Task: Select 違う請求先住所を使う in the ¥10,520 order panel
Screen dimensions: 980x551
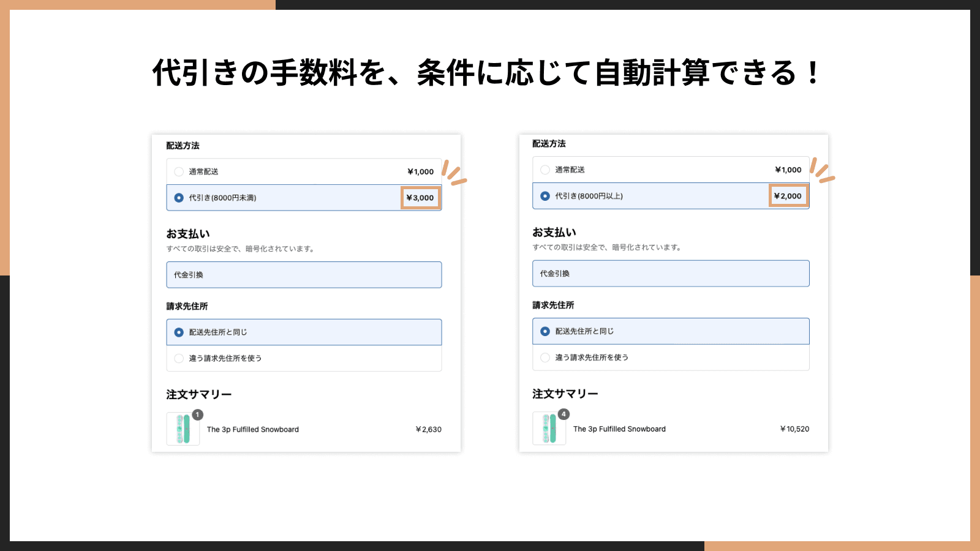Action: coord(545,357)
